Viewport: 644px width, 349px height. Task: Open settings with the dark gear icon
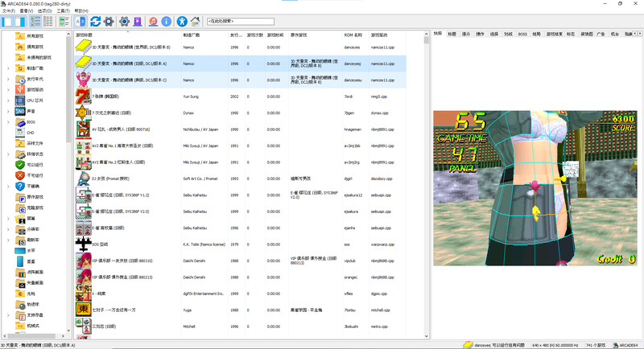pyautogui.click(x=109, y=22)
